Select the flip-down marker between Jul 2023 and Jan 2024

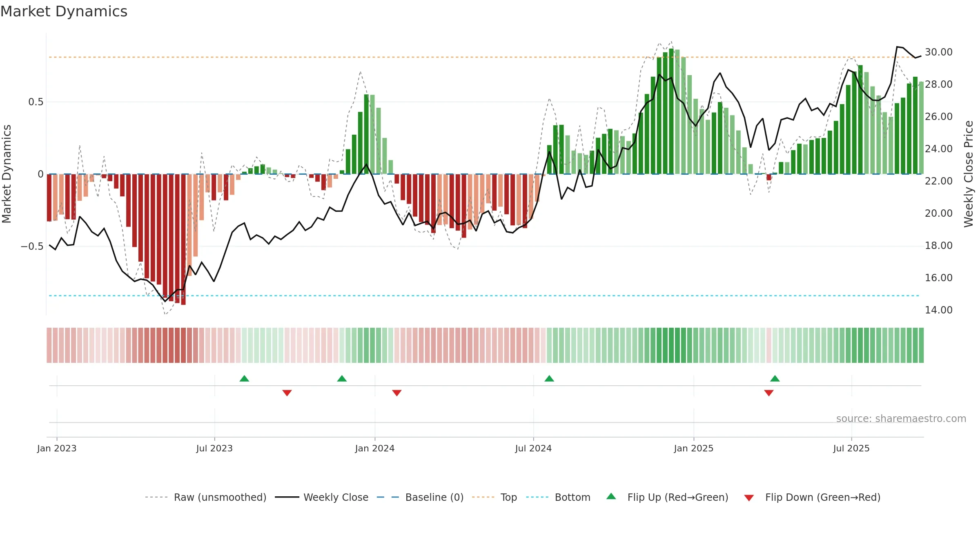click(x=287, y=393)
